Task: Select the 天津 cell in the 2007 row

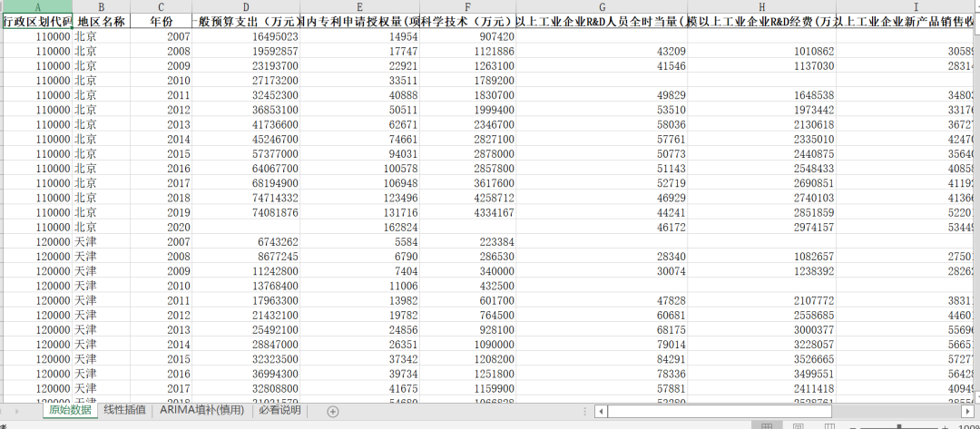Action: point(102,241)
